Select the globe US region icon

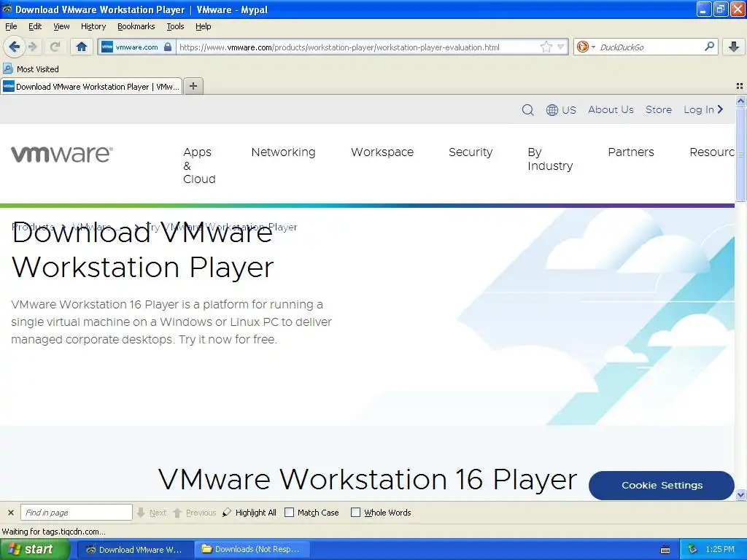561,110
